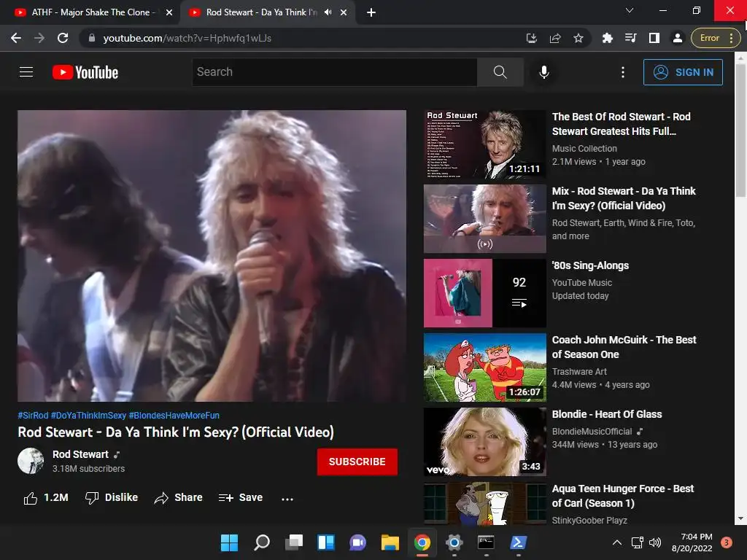Viewport: 747px width, 560px height.
Task: Click the SIGN IN button
Action: pos(683,72)
